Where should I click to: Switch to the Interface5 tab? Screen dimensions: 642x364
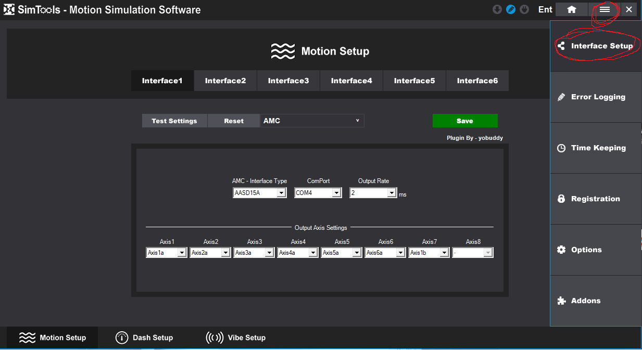tap(414, 81)
